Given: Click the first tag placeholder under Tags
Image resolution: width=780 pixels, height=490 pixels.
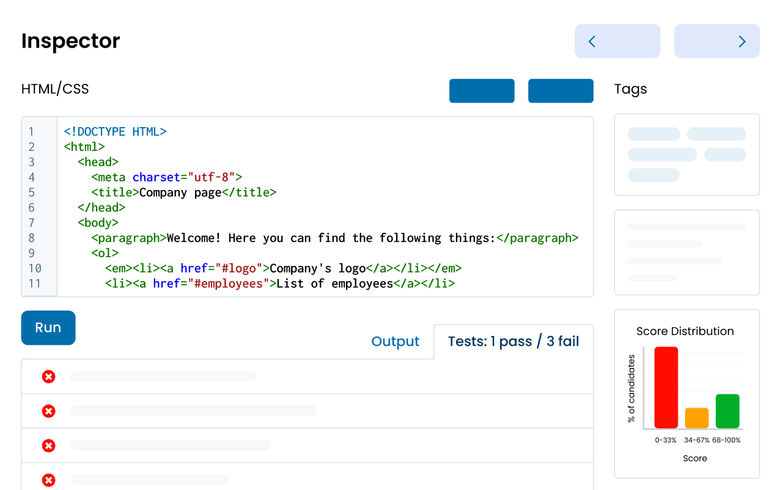Looking at the screenshot, I should tap(653, 134).
